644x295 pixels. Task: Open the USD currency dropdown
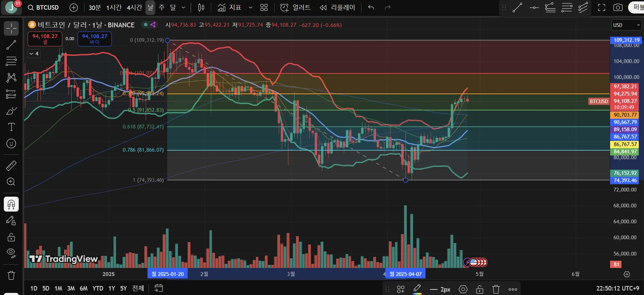click(x=627, y=25)
